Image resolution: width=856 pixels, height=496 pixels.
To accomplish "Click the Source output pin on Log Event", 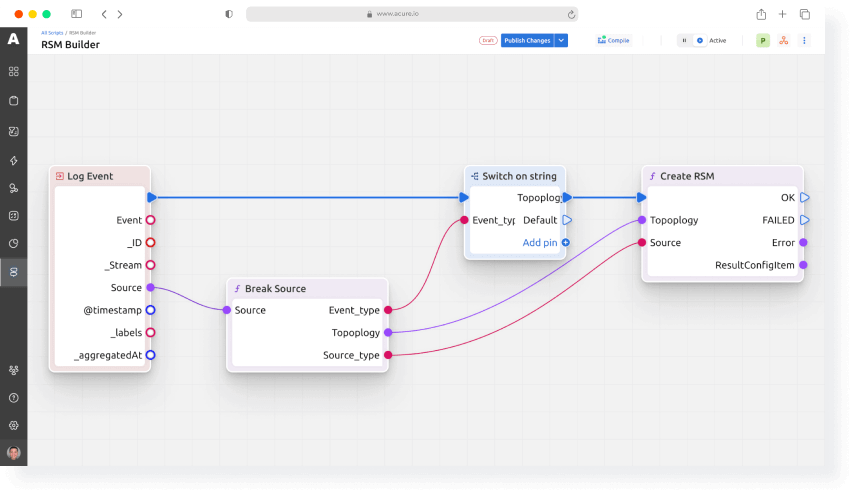I will tap(150, 288).
